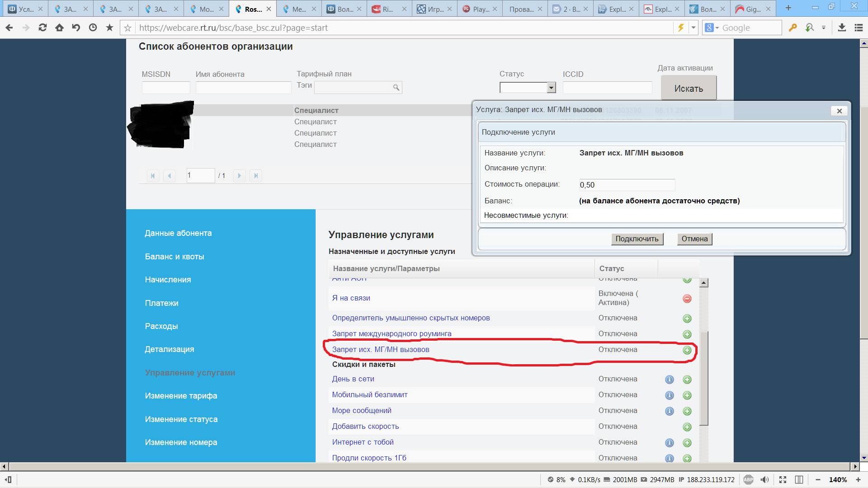Image resolution: width=868 pixels, height=488 pixels.
Task: Click green plus icon for 'Запрет исх. МГ/МН вызовов'
Action: (x=687, y=350)
